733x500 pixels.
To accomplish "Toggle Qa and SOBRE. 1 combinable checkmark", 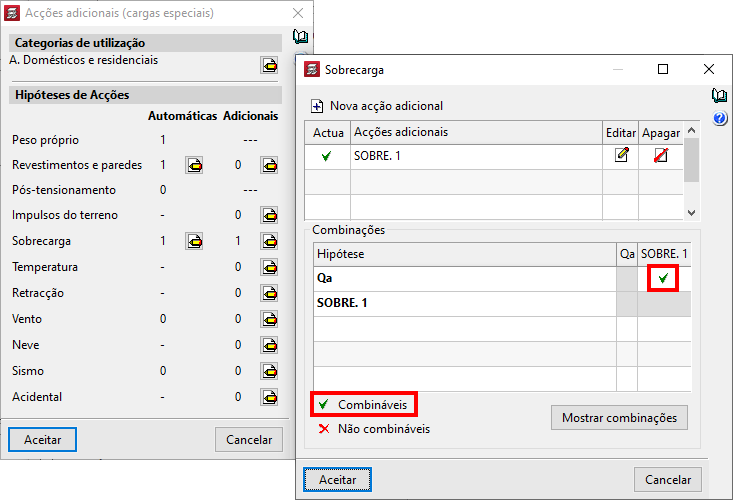I will coord(661,279).
